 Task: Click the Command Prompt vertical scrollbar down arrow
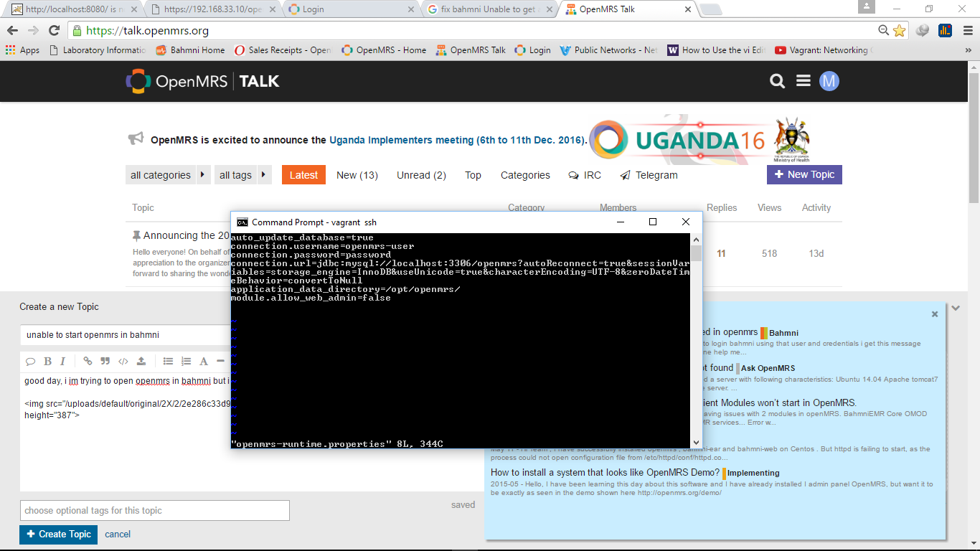click(696, 443)
